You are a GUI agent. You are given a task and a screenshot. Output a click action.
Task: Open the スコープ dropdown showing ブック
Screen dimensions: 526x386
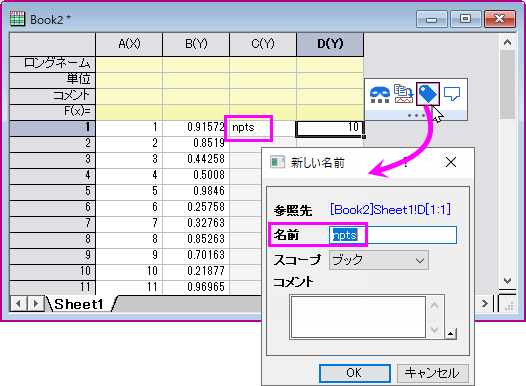pyautogui.click(x=379, y=260)
